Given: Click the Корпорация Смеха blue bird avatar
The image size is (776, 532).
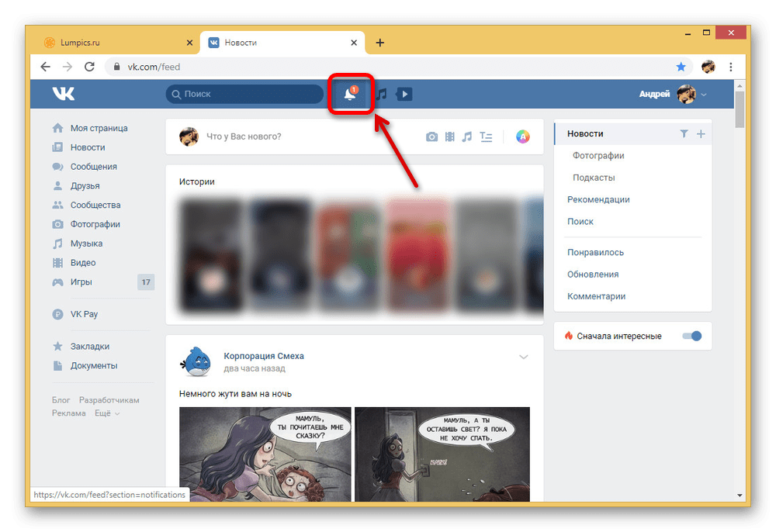Looking at the screenshot, I should [196, 362].
